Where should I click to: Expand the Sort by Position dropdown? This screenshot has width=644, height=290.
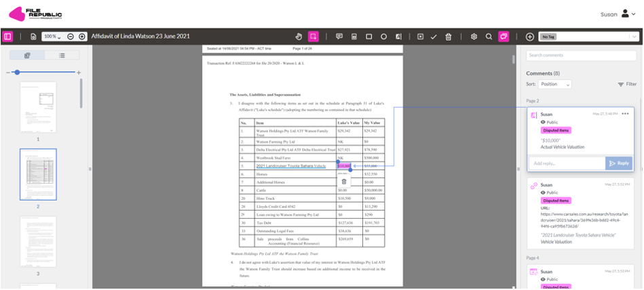tap(554, 84)
